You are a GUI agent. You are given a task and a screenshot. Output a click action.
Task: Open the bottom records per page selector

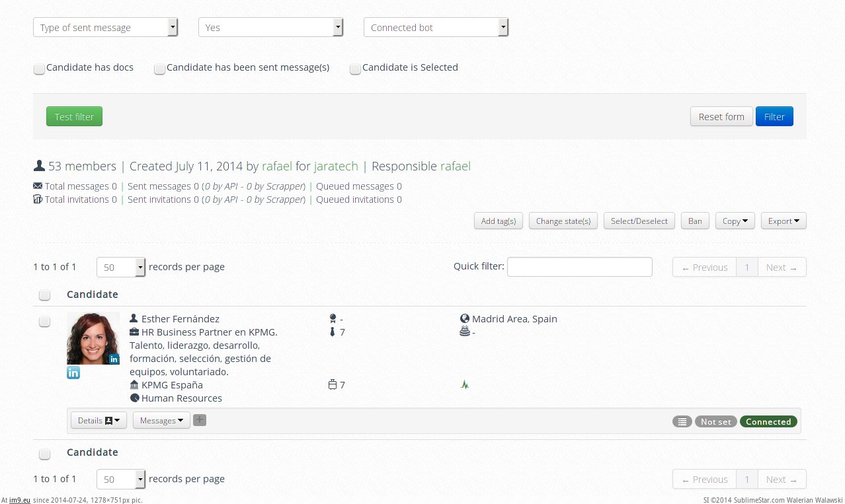pyautogui.click(x=121, y=479)
